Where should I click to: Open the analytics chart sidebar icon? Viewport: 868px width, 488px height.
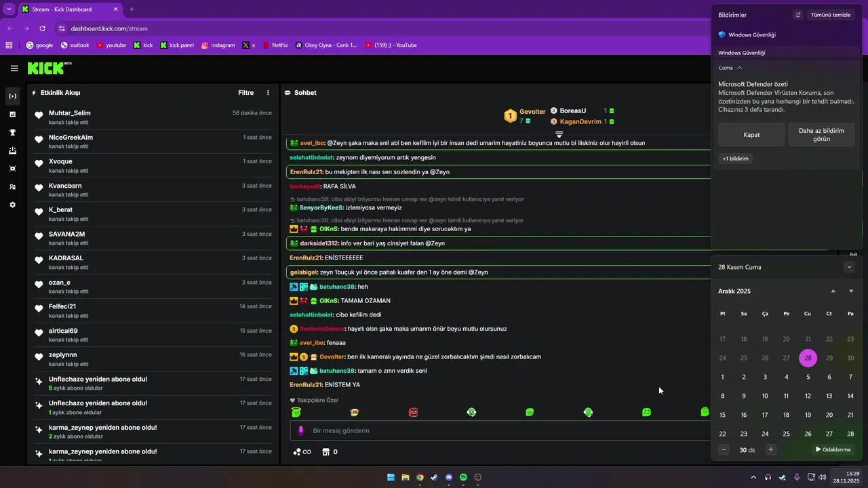[12, 115]
